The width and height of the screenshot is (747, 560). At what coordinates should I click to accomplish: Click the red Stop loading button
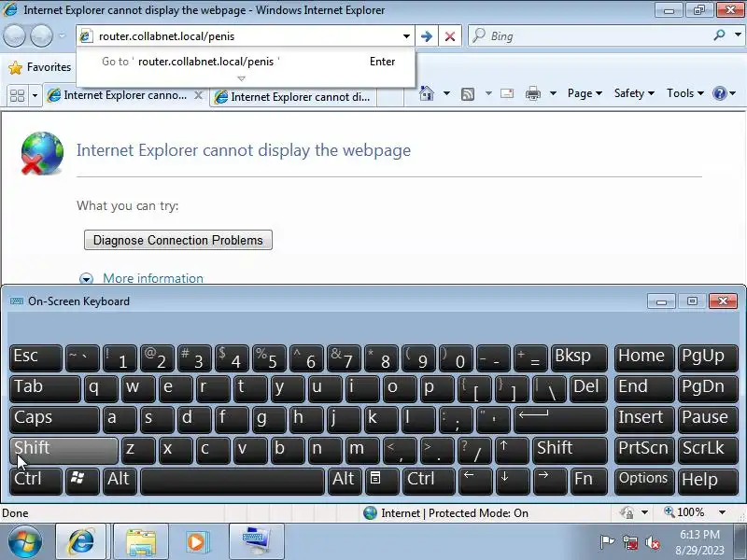tap(449, 36)
